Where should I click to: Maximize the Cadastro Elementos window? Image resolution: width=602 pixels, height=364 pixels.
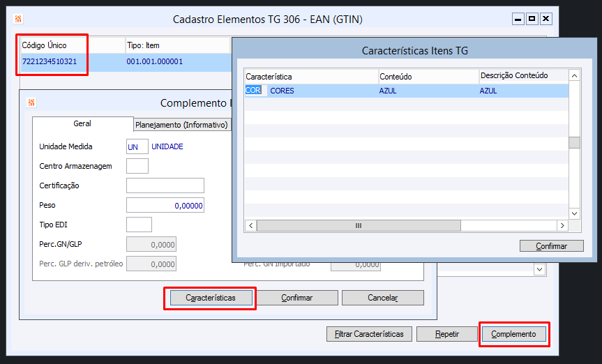pyautogui.click(x=532, y=19)
